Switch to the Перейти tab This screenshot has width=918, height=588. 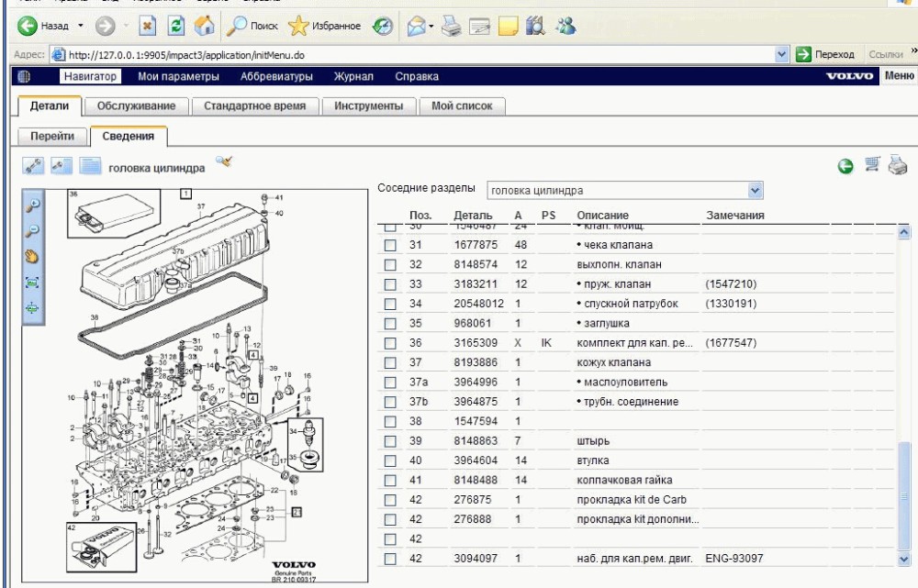52,136
